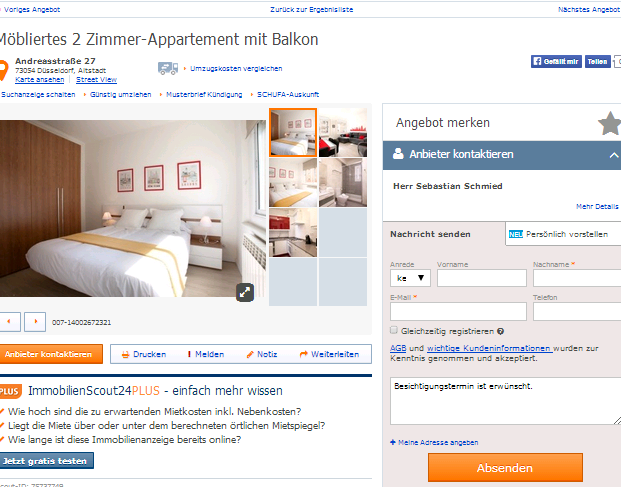Click the Facebook Gefällt mir button
Viewport: 621px width, 487px height.
556,61
